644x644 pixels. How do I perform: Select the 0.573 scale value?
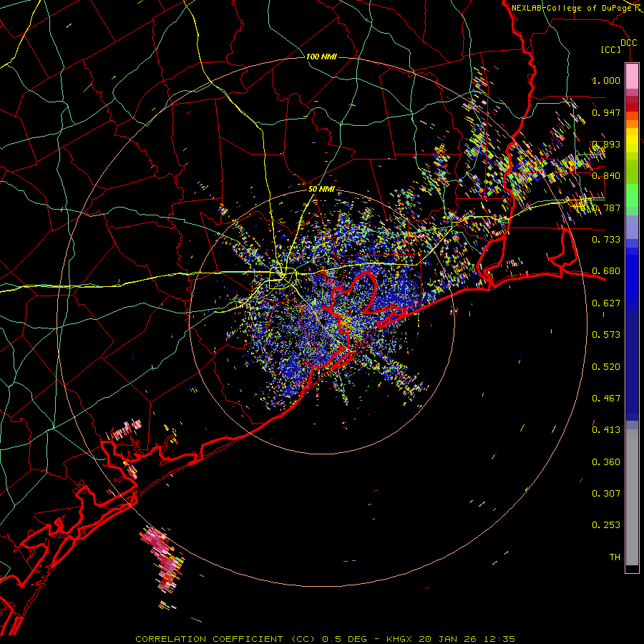606,335
